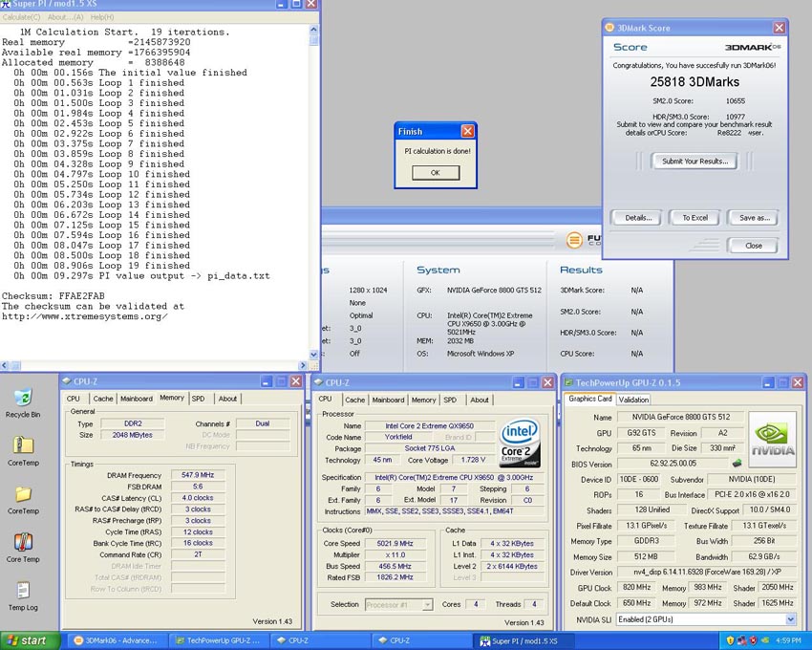The image size is (812, 650).
Task: Open the Start menu
Action: point(30,640)
